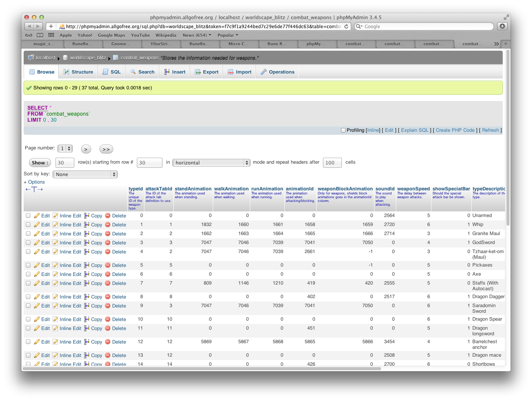Open the Import tab
The image size is (532, 401).
coord(239,72)
